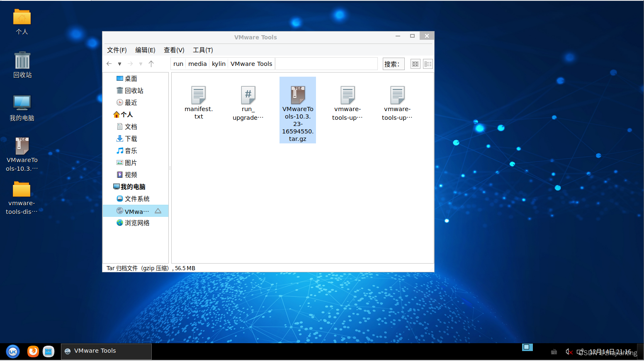Click the muted volume tray icon
Screen dimensions: 644x361
point(569,352)
